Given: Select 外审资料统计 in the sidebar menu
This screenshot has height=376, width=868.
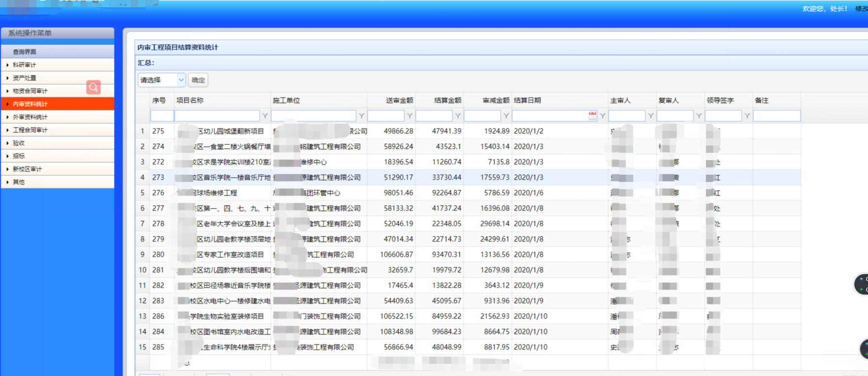Looking at the screenshot, I should [30, 117].
